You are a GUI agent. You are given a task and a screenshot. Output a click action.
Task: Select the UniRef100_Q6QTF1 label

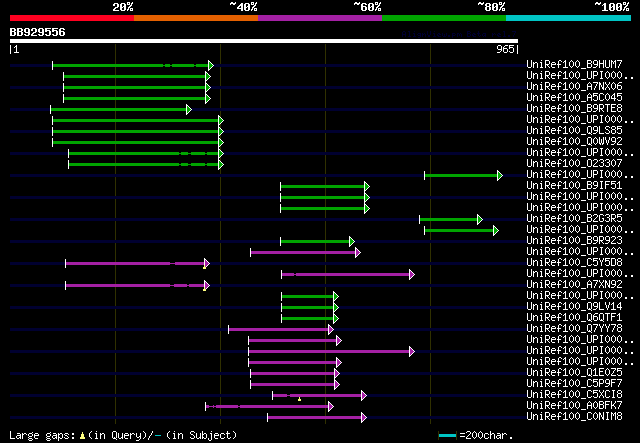click(574, 318)
